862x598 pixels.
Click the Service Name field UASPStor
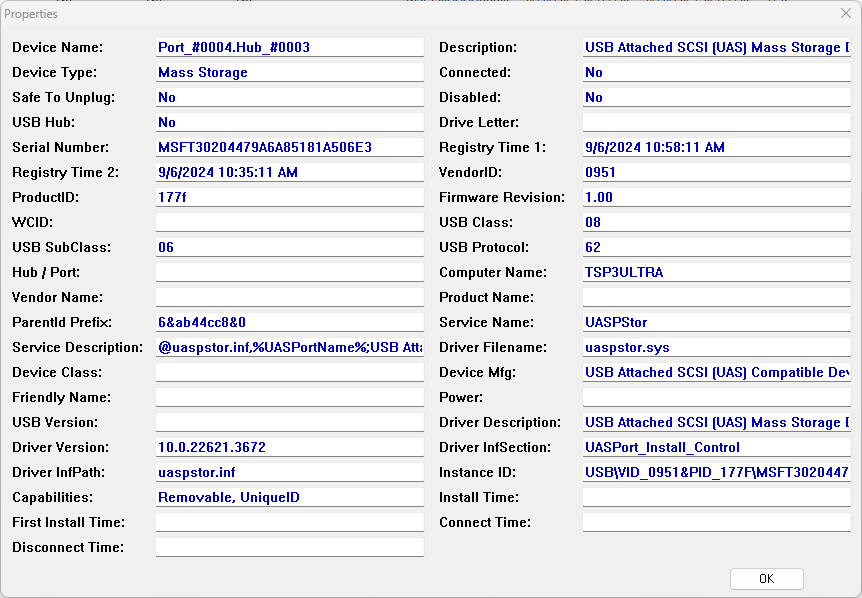pyautogui.click(x=717, y=323)
